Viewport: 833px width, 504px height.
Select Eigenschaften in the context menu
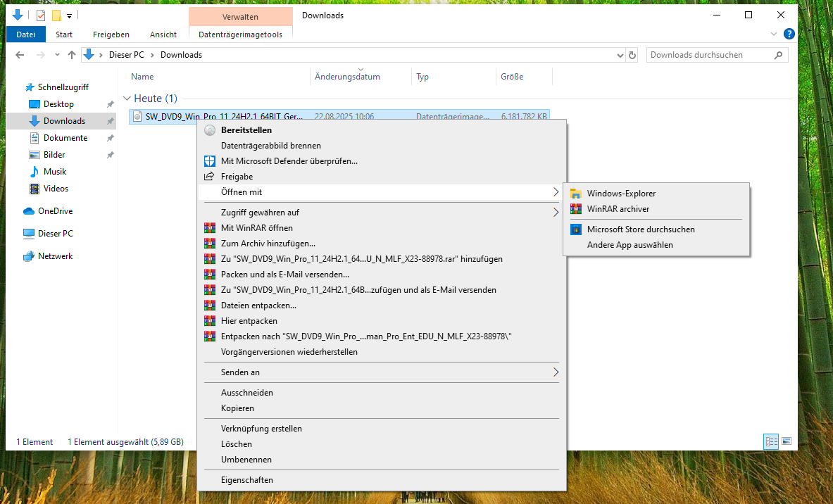coord(246,480)
